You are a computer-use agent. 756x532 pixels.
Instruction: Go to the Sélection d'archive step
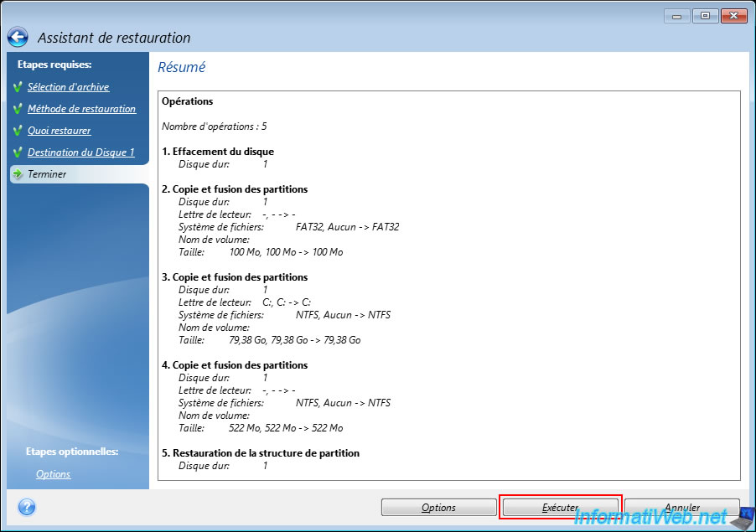[x=68, y=87]
